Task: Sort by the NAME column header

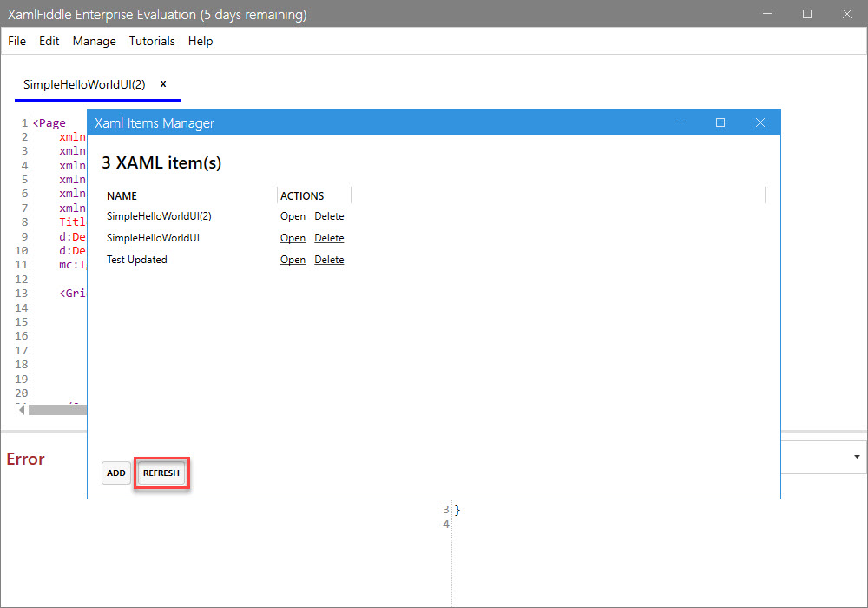Action: (122, 196)
